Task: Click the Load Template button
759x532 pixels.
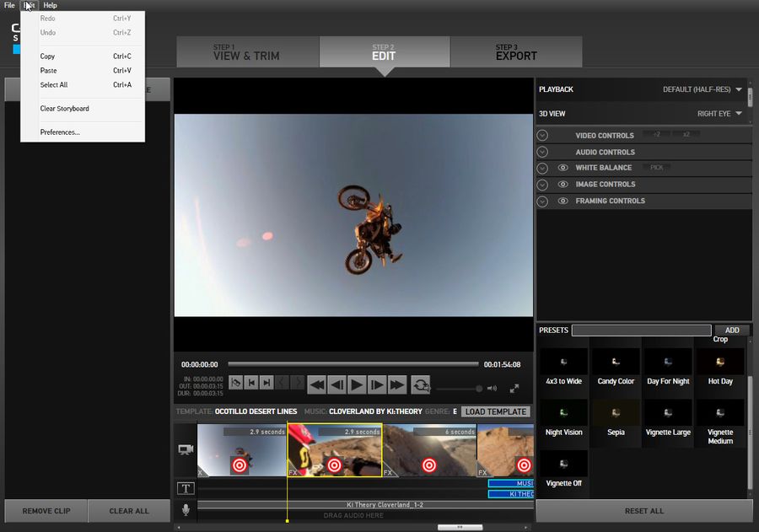Action: pyautogui.click(x=495, y=411)
